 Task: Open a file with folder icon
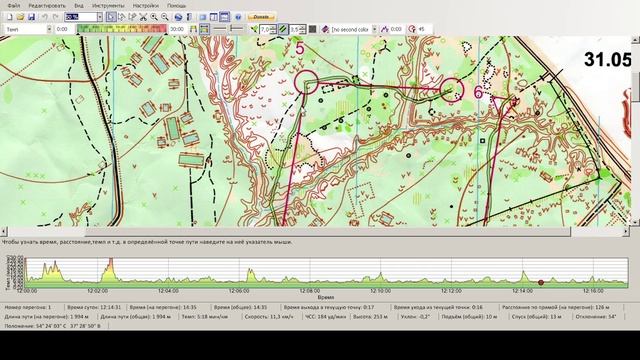tap(20, 17)
